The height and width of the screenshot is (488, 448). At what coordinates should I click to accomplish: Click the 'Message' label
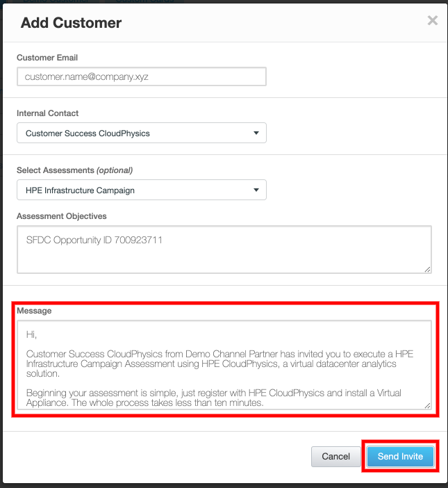click(34, 311)
